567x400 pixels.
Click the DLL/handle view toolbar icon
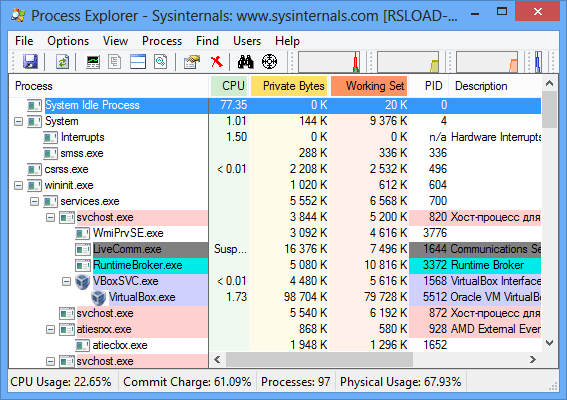(160, 61)
